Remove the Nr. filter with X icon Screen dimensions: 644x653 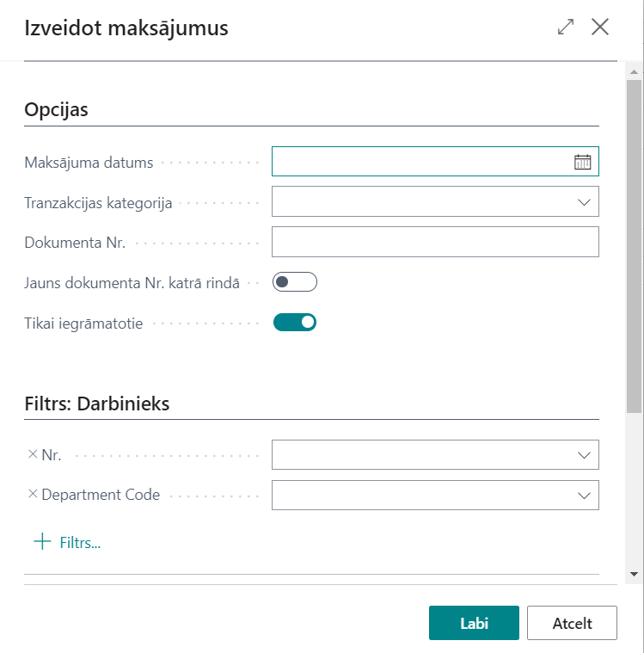(x=33, y=454)
